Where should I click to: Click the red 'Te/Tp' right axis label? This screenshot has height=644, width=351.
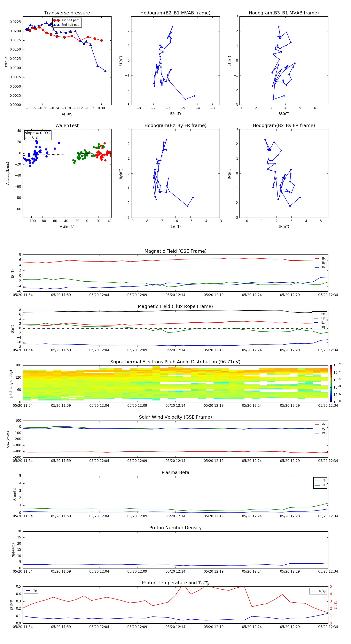point(336,605)
